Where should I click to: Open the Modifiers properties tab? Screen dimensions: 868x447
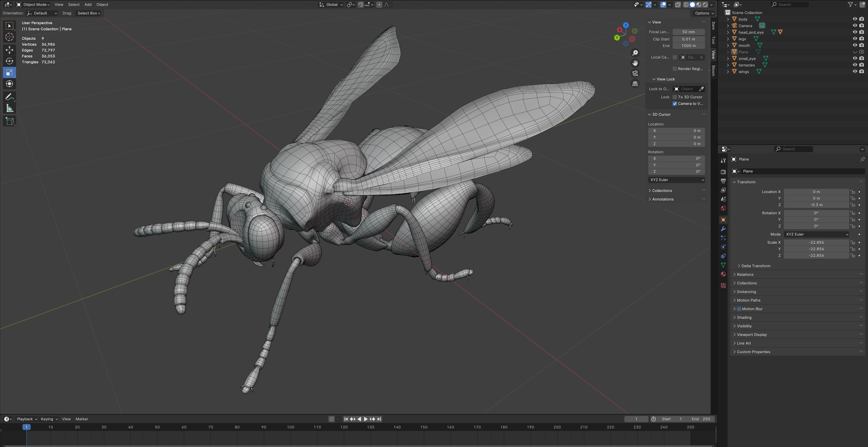(x=723, y=229)
